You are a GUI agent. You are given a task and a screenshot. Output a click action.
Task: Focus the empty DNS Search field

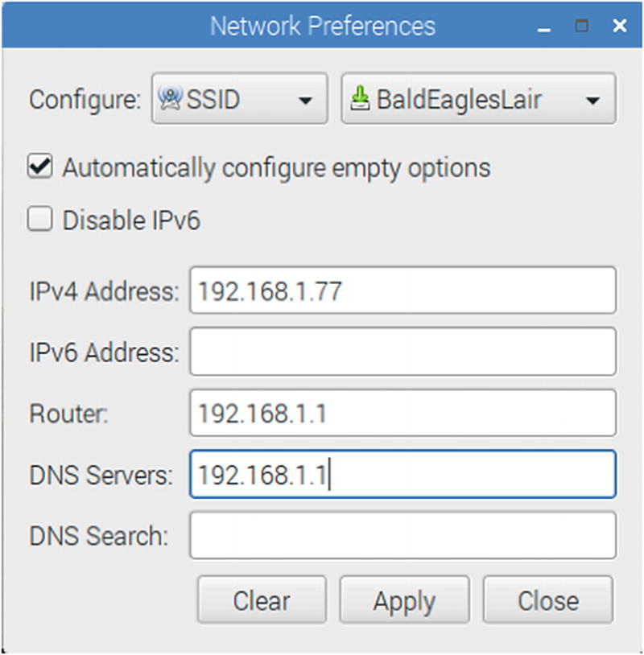402,536
